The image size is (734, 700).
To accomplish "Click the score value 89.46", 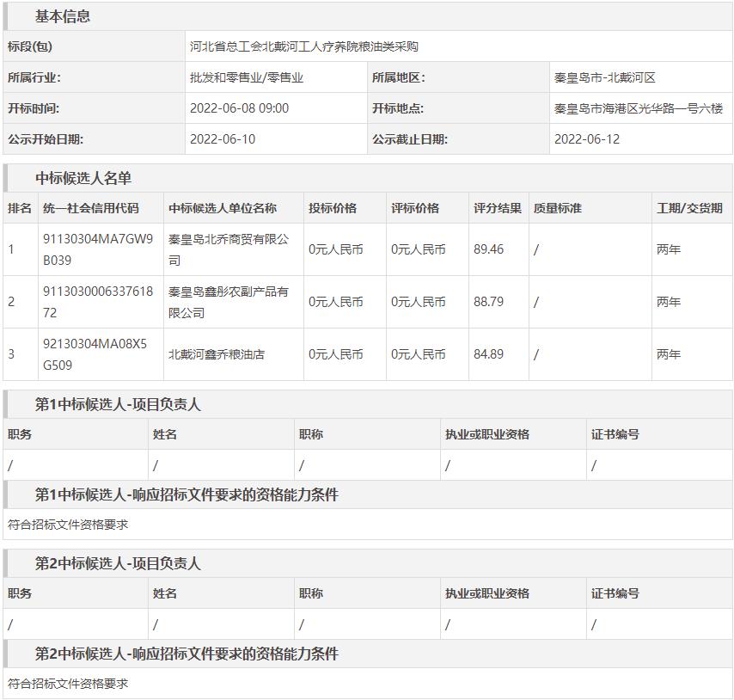I will (x=488, y=249).
